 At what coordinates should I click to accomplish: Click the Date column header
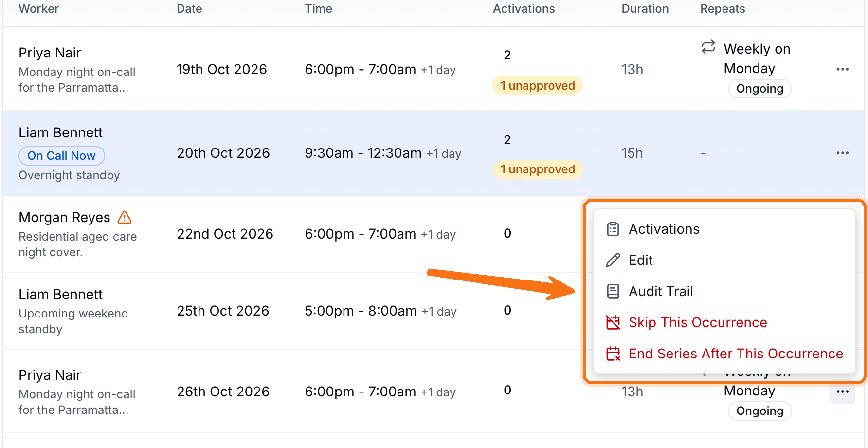(189, 9)
